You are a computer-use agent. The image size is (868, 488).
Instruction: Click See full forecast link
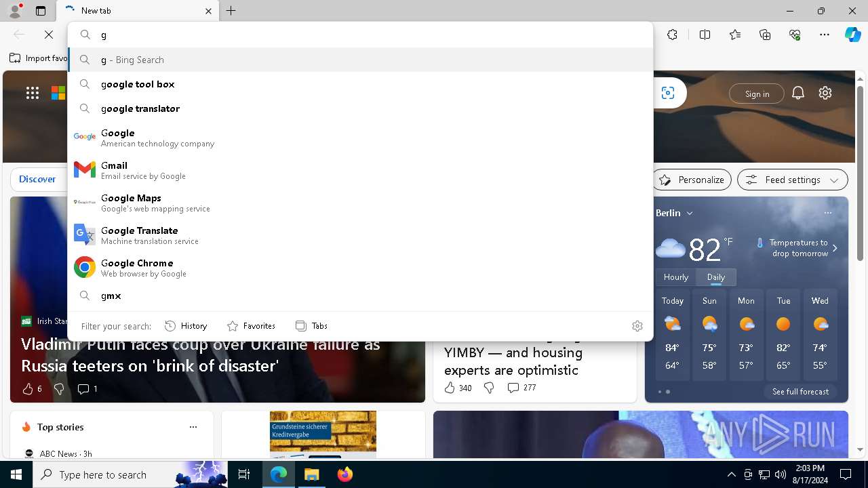tap(800, 392)
